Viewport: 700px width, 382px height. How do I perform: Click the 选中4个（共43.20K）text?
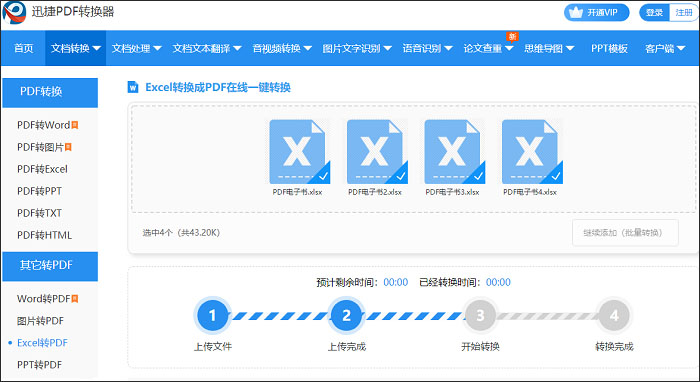181,233
